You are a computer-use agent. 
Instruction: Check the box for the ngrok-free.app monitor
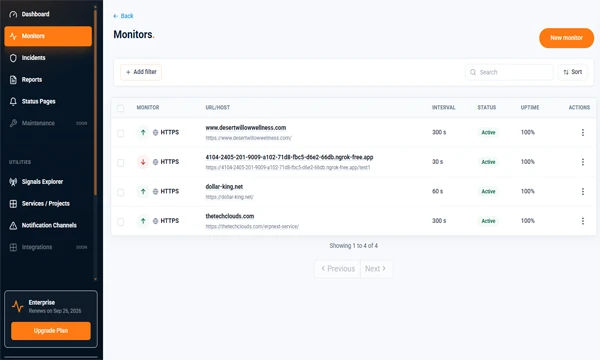(121, 163)
